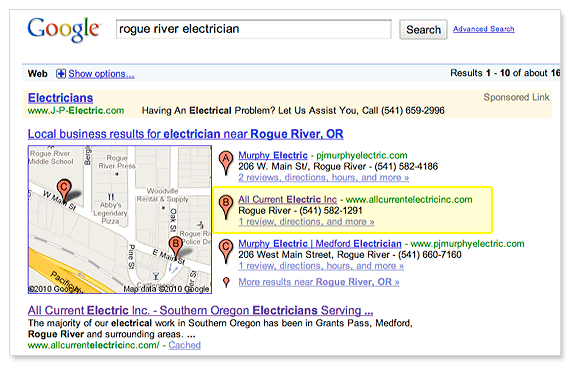Open the All Current Electric Inc. organic result title
This screenshot has height=365, width=570.
click(200, 310)
